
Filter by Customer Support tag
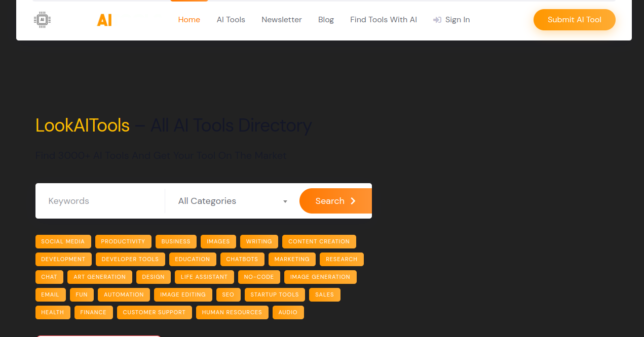[155, 312]
